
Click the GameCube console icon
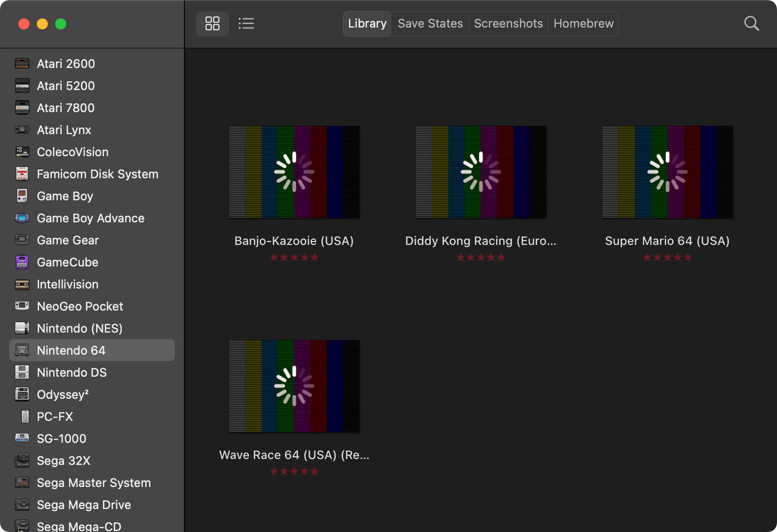(x=22, y=262)
